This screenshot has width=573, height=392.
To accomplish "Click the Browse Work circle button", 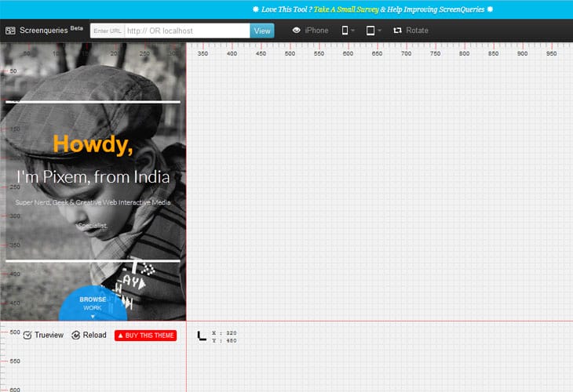I will coord(93,303).
